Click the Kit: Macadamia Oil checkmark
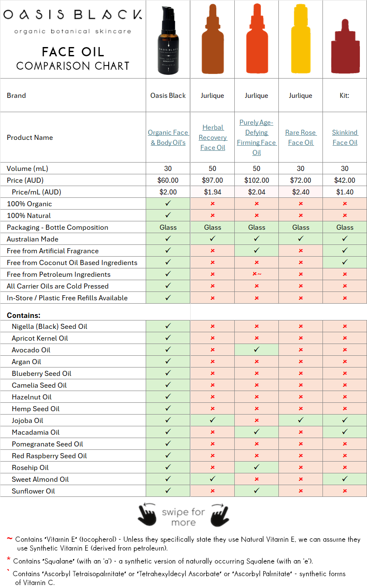Screen dimensions: 367x588 coord(345,432)
